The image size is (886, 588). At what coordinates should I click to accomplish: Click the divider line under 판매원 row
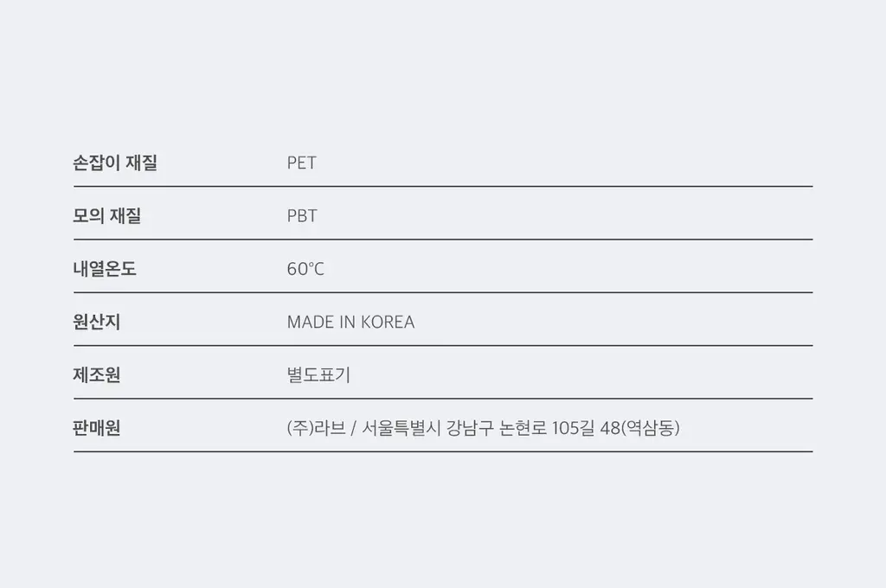[x=443, y=451]
